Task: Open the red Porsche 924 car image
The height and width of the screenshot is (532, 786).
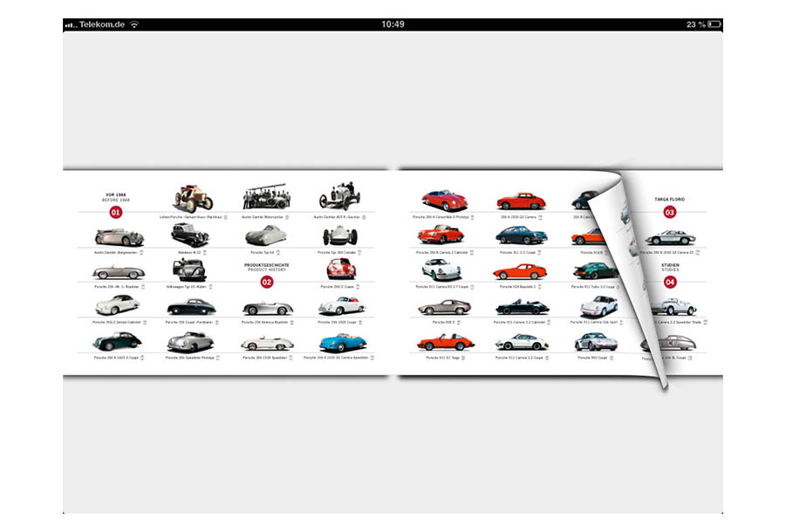Action: (520, 272)
